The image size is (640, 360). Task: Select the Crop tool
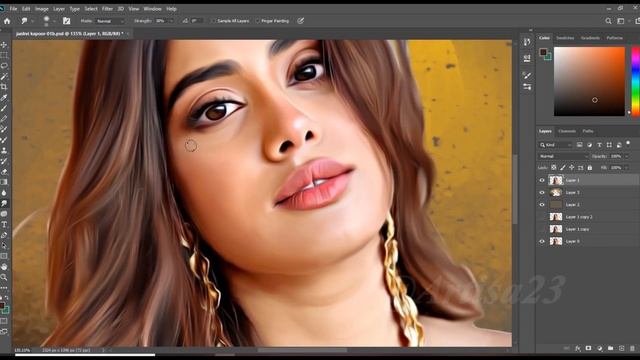point(4,87)
